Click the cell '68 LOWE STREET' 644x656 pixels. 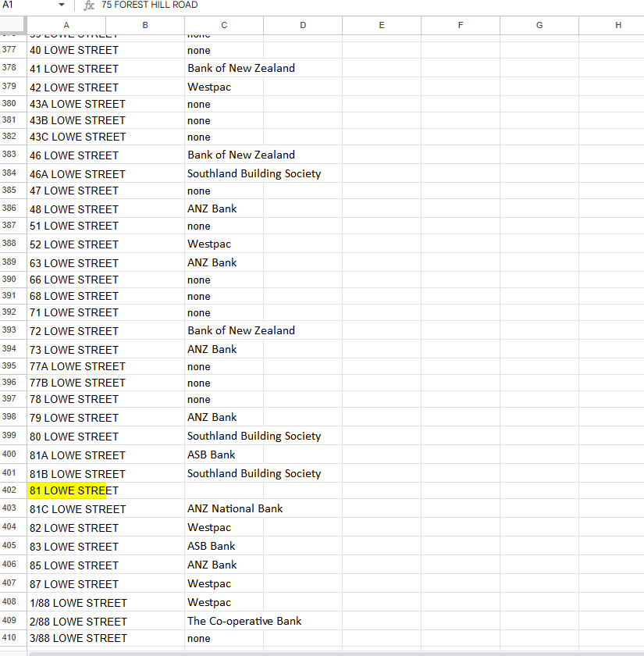click(66, 296)
